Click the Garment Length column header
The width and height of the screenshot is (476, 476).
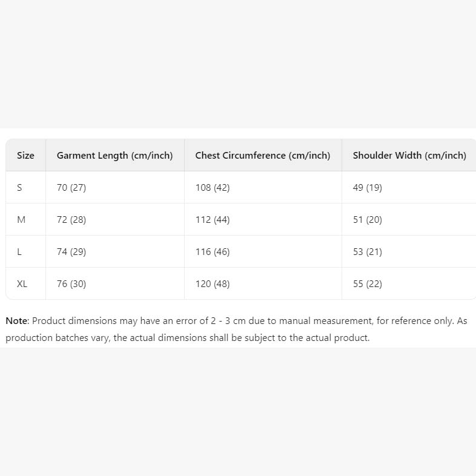[x=114, y=156]
